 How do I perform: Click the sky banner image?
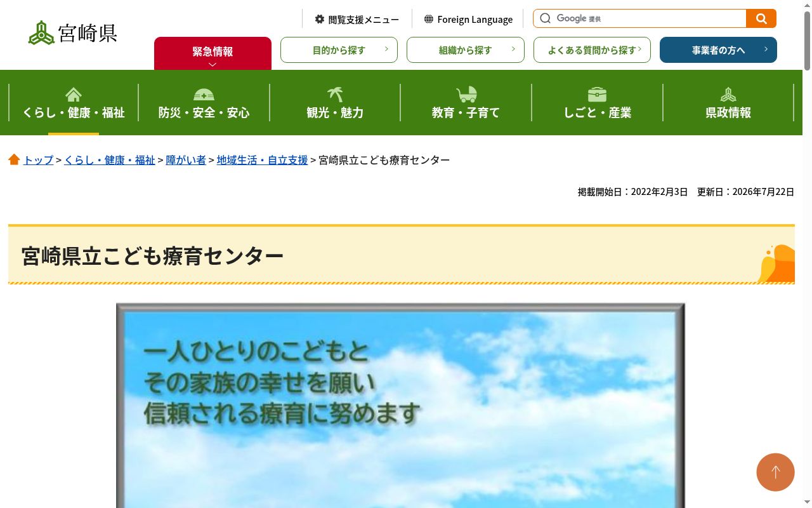[400, 406]
